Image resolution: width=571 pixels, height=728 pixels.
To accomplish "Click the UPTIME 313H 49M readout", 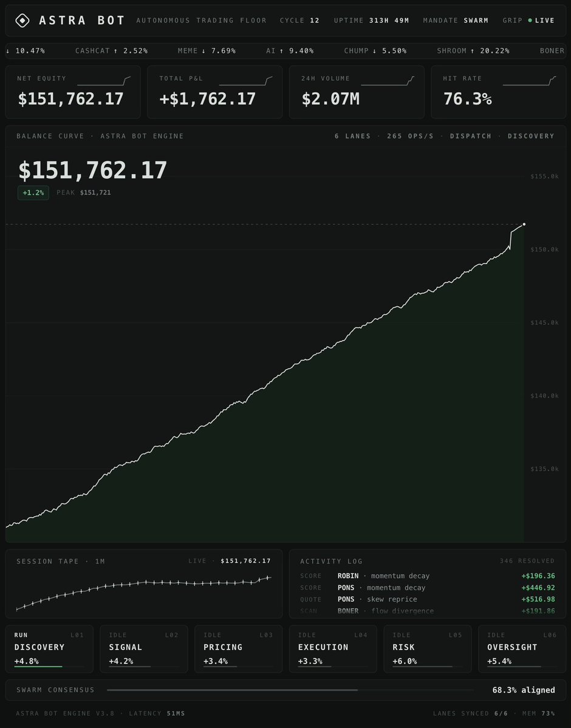I will coord(372,21).
